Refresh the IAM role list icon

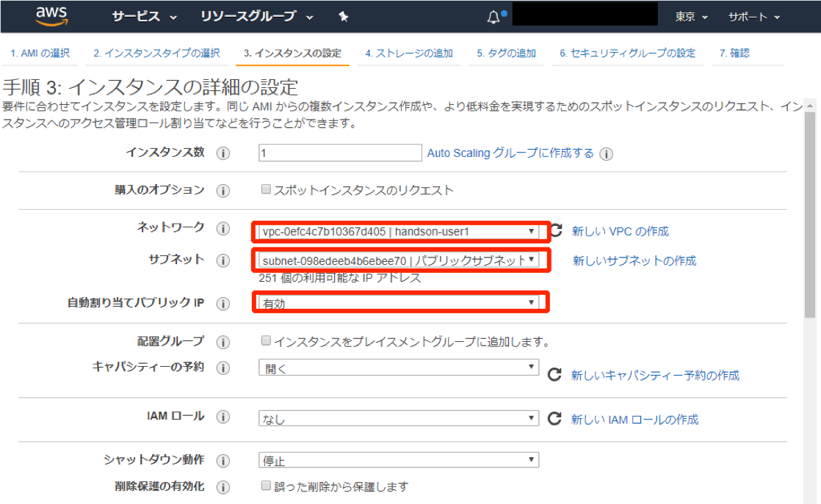tap(554, 418)
